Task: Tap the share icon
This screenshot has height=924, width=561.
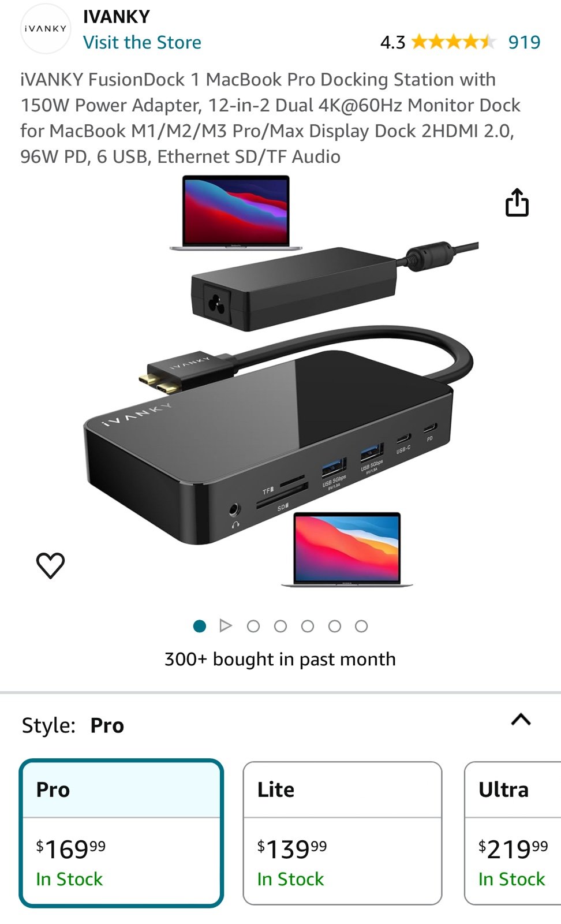Action: pyautogui.click(x=517, y=203)
